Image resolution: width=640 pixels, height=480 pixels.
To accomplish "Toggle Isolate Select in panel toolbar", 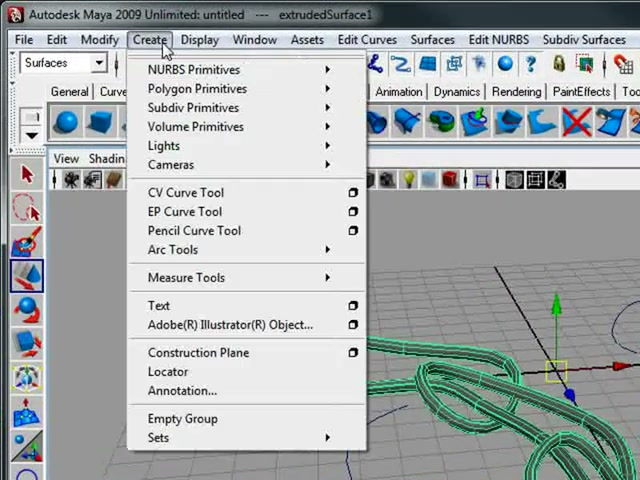I will click(482, 180).
